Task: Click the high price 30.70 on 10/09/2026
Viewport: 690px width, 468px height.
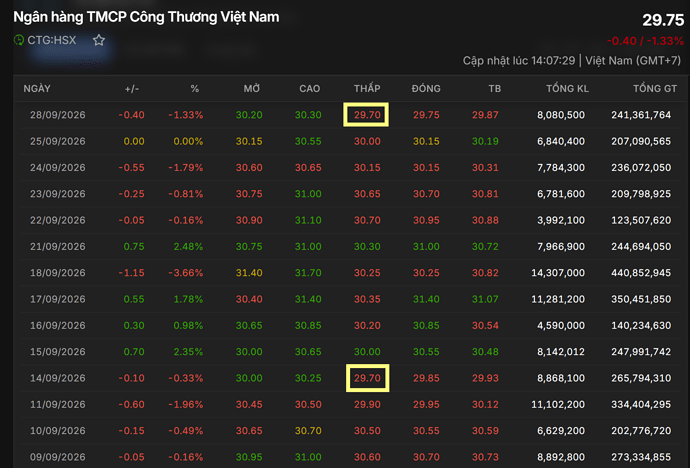Action: [308, 431]
